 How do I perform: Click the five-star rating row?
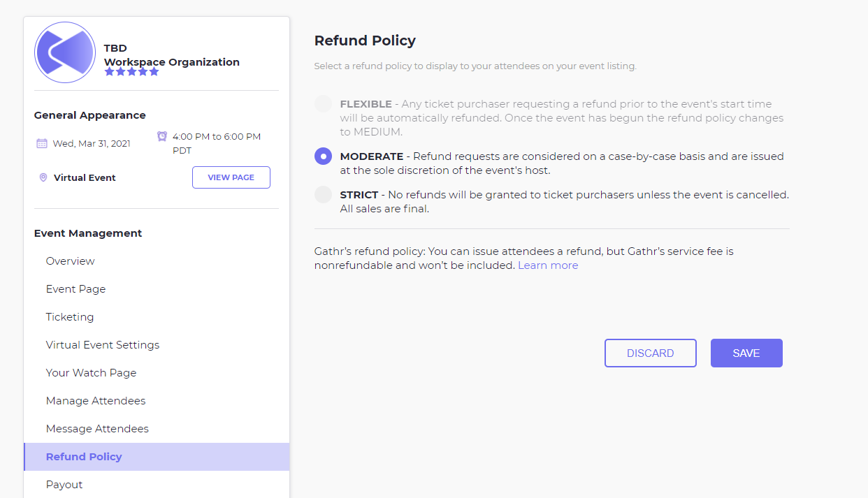(x=131, y=71)
